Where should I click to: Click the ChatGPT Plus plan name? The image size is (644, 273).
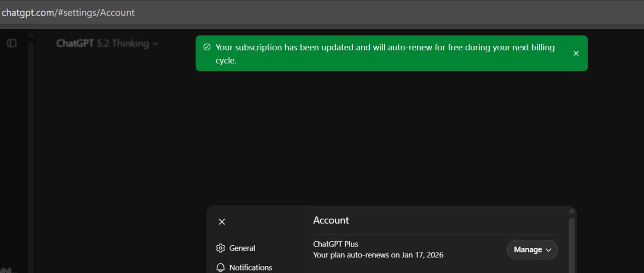(336, 244)
